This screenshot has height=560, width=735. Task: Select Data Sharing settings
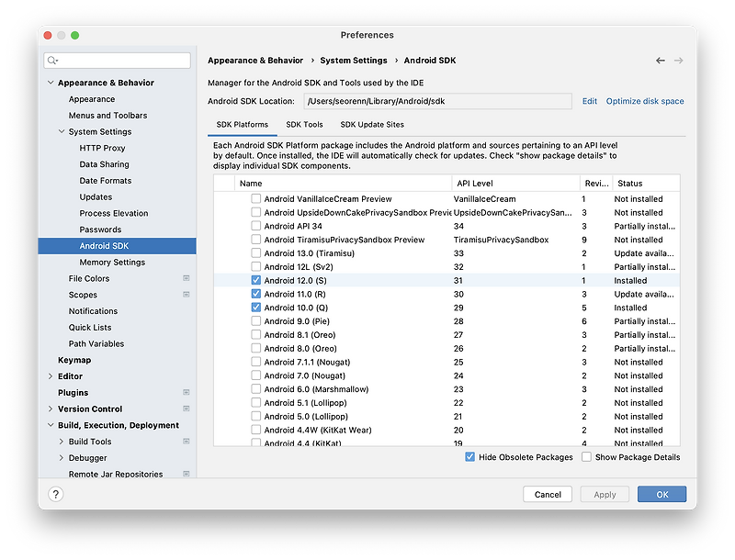coord(104,164)
